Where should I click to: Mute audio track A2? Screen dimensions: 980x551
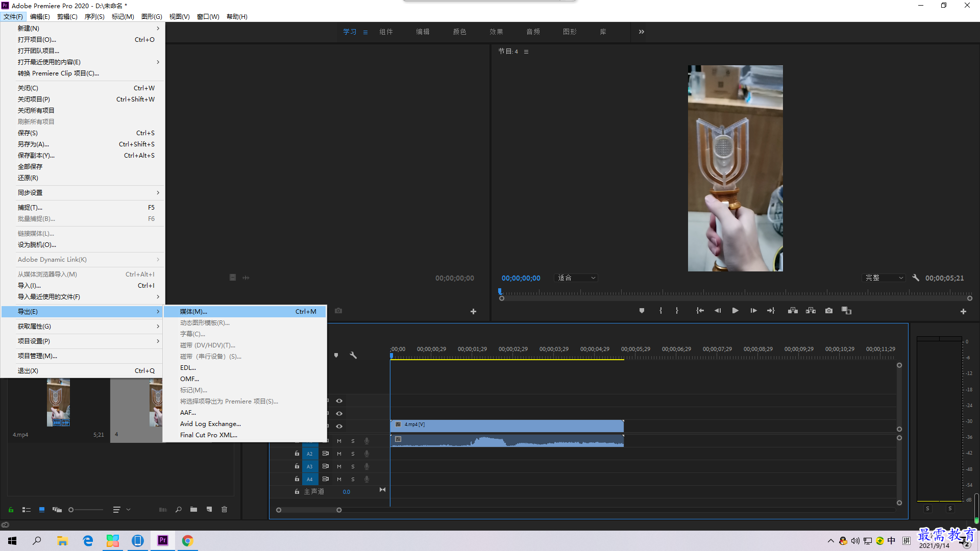coord(339,454)
